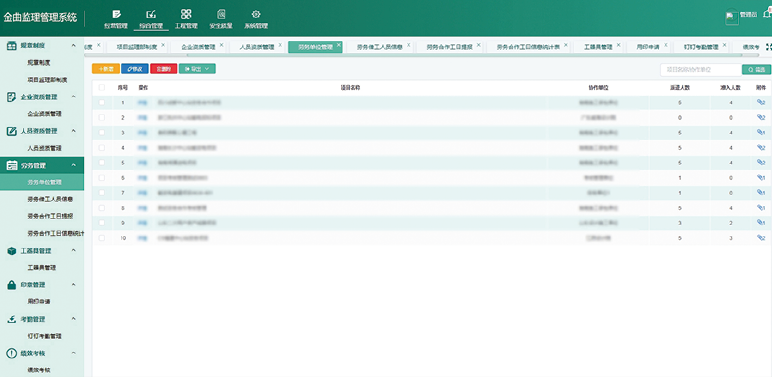Switch to the 工器具管理 tab
The image size is (772, 377).
click(x=598, y=47)
